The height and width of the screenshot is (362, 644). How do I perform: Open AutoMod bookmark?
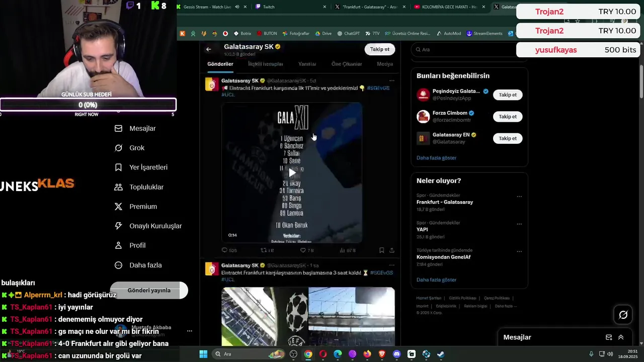click(449, 34)
